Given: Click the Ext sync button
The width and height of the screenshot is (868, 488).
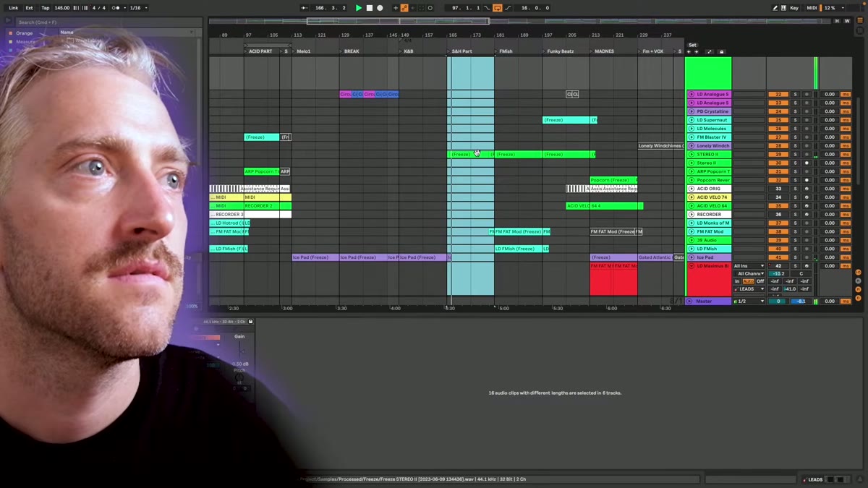Looking at the screenshot, I should tap(30, 8).
